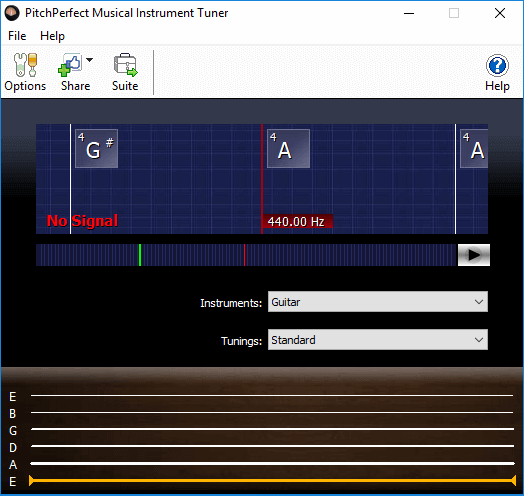Click the red marker on pitch bar
The width and height of the screenshot is (524, 496).
[x=244, y=255]
